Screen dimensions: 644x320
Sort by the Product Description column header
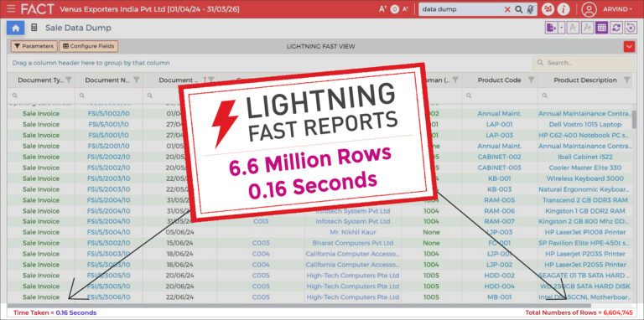click(585, 80)
